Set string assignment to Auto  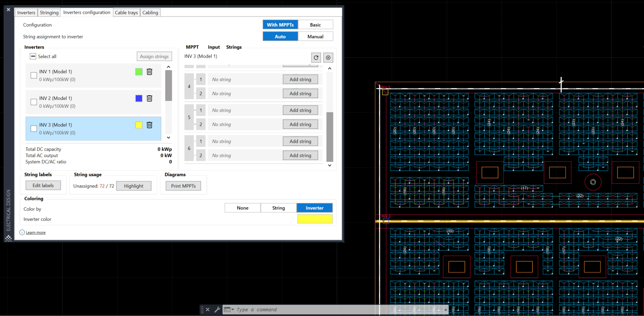280,36
